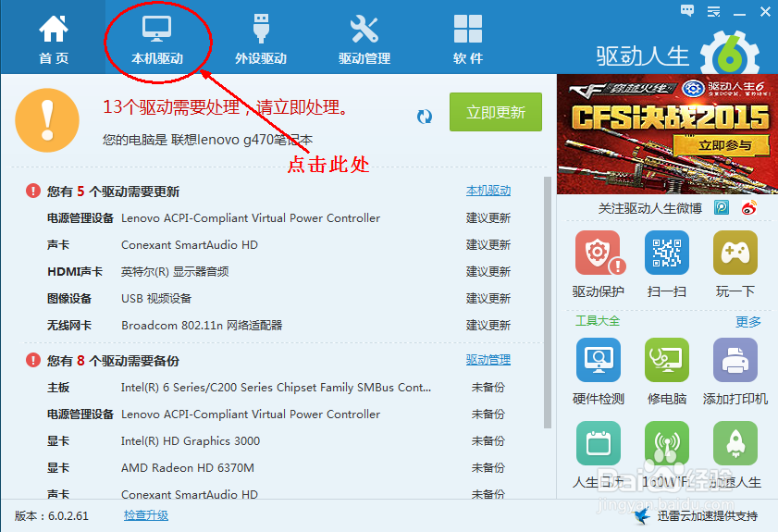The width and height of the screenshot is (778, 532).
Task: Click the green 立即更新 button
Action: [x=496, y=112]
